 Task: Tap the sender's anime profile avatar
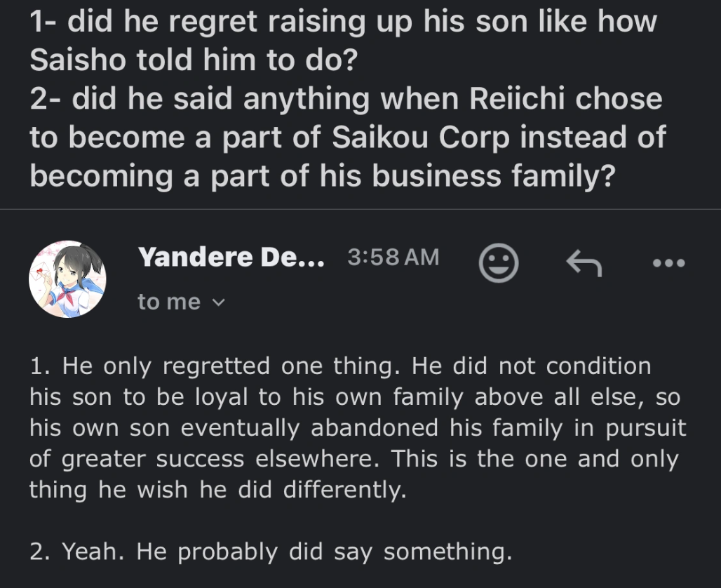click(x=67, y=279)
